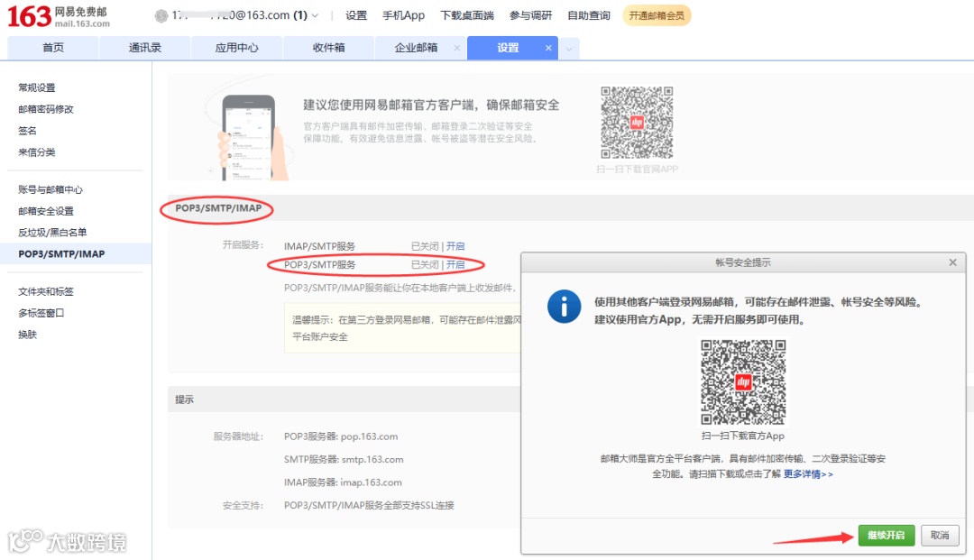The width and height of the screenshot is (974, 560).
Task: Select POP3/SMTP/IMAP in the sidebar
Action: tap(76, 254)
